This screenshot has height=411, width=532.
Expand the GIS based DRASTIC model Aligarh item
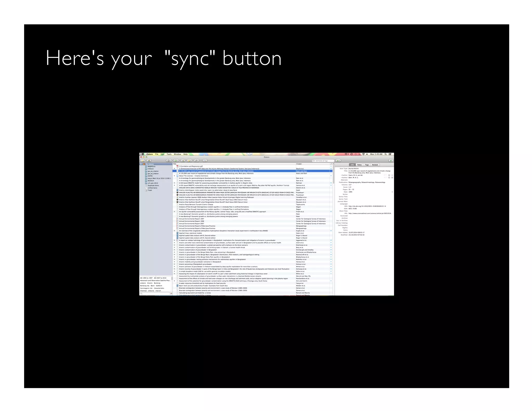[x=175, y=183]
